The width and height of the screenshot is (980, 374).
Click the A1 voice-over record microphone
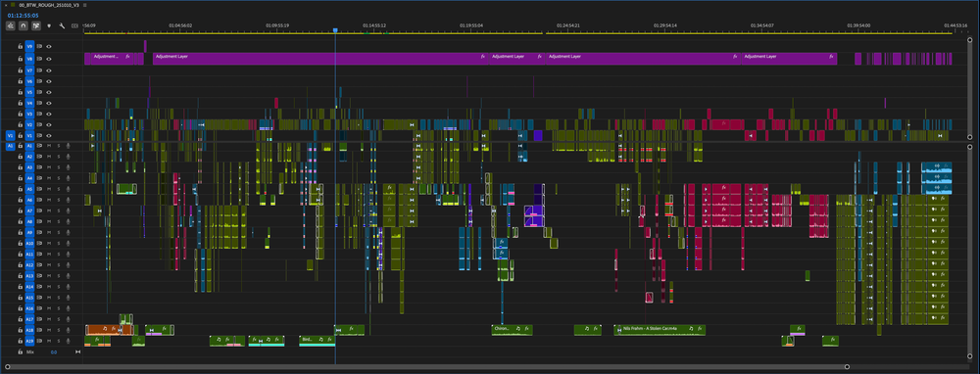point(69,146)
